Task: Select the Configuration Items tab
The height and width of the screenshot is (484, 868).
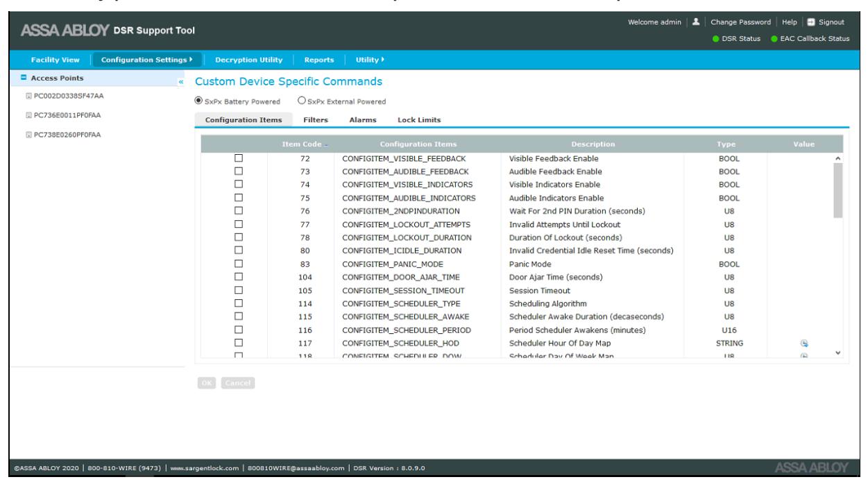Action: (x=243, y=119)
